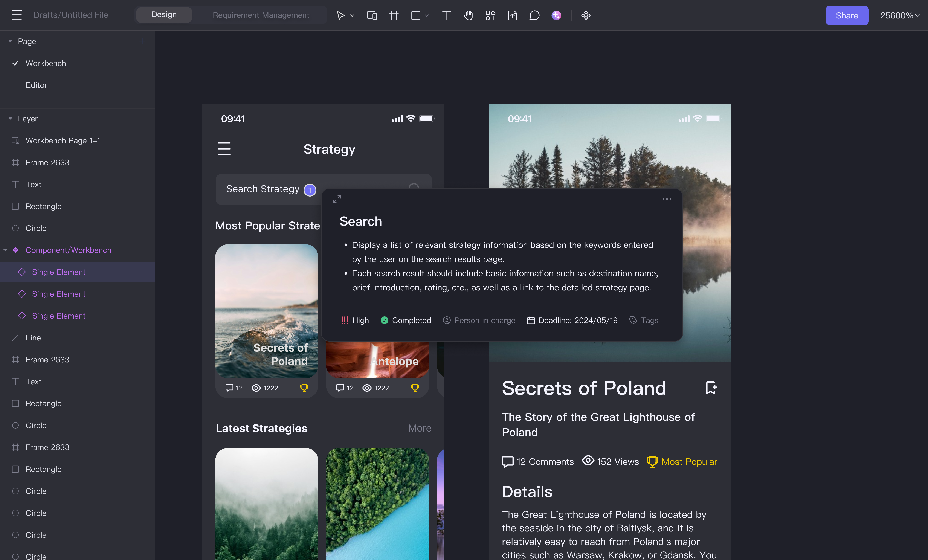Screen dimensions: 928x560
Task: Click More link beside Latest Strategies
Action: [x=420, y=428]
